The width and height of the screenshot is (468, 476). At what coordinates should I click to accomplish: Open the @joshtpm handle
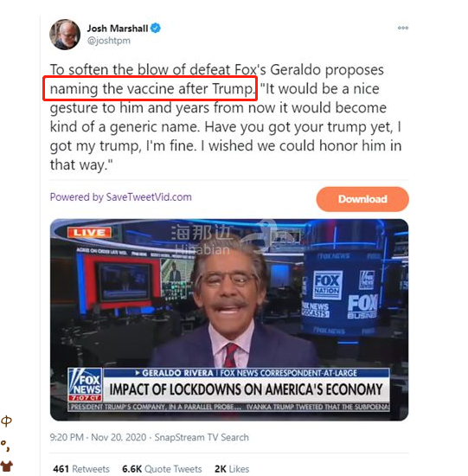[x=109, y=41]
